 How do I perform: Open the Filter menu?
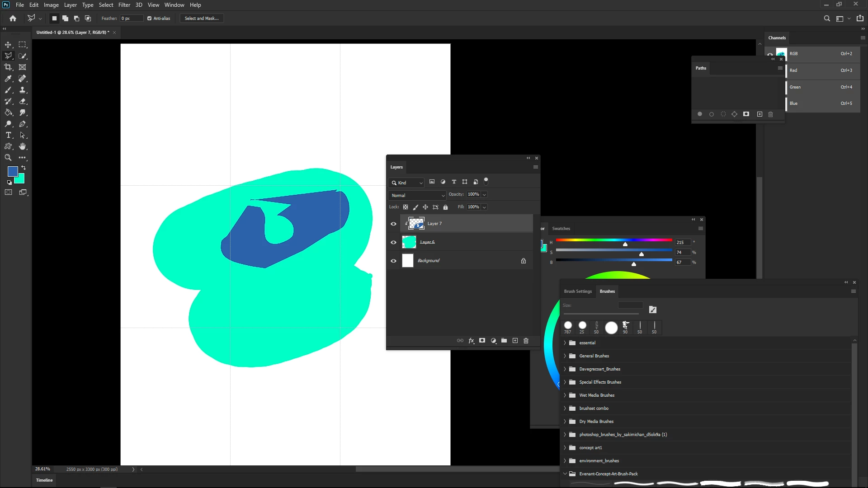pyautogui.click(x=124, y=5)
